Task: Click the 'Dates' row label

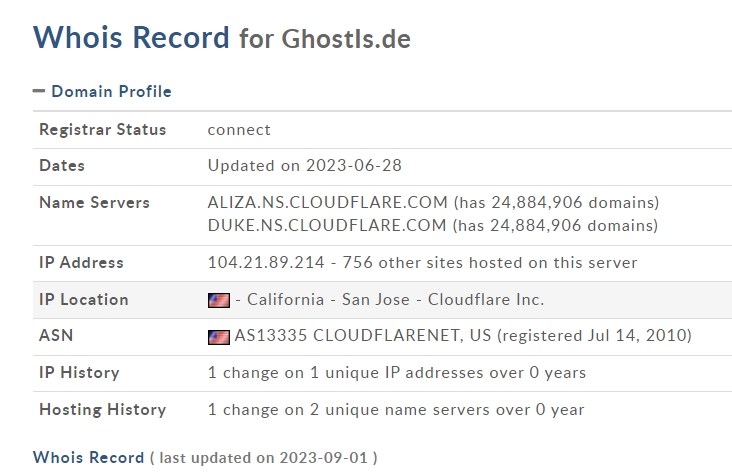Action: click(x=62, y=165)
